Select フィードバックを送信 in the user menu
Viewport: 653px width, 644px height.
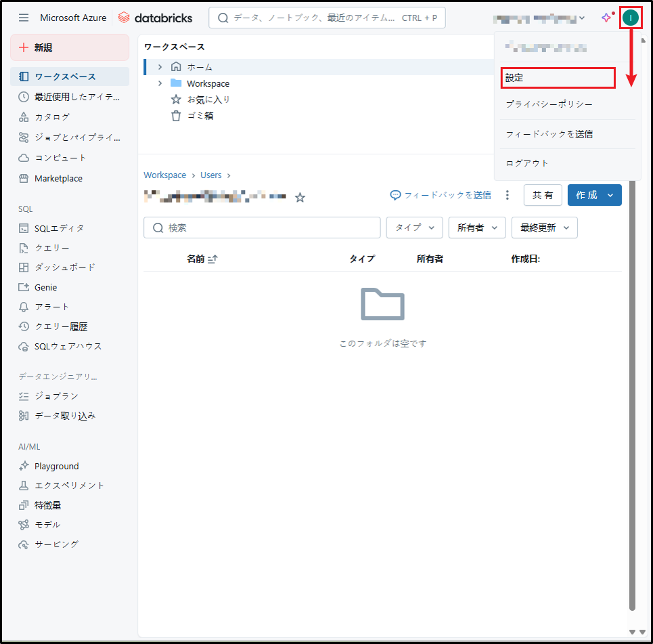click(x=549, y=134)
